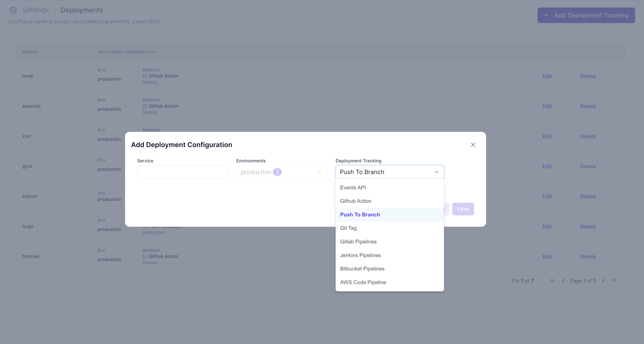Delete the hugo deployment configuration
Viewport: 644px width, 344px height.
pyautogui.click(x=588, y=227)
